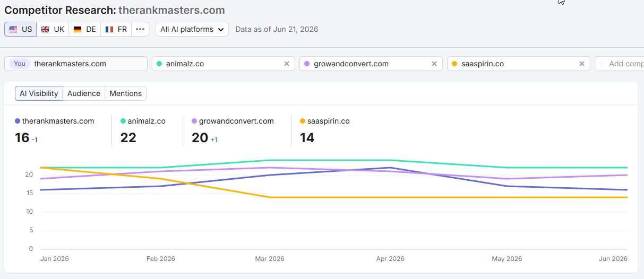The width and height of the screenshot is (644, 279).
Task: Click the yellow dot in saaspirin.co field
Action: coord(454,64)
